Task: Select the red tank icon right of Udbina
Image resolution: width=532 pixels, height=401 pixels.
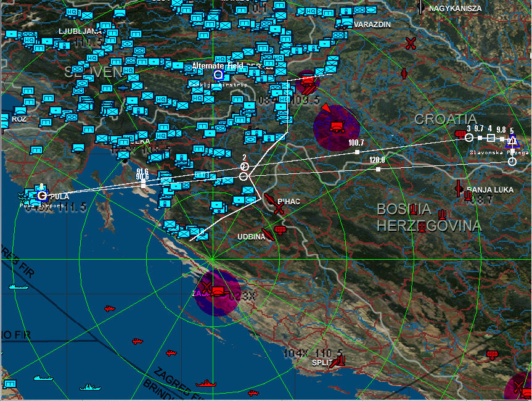Action: (281, 230)
